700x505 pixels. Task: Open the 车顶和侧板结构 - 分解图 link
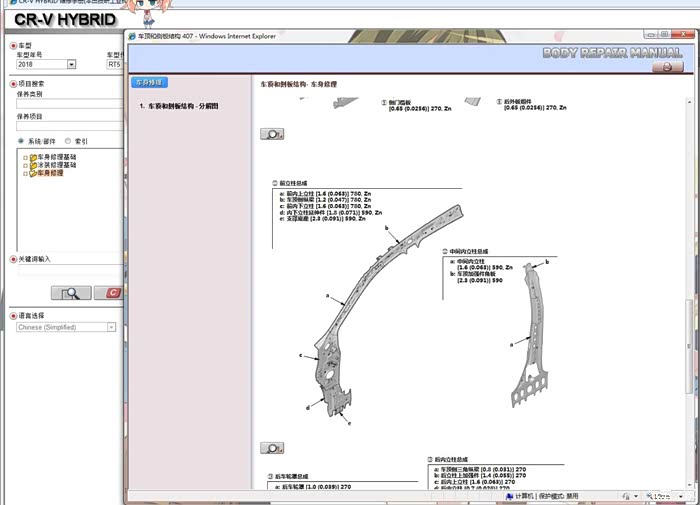click(x=182, y=105)
